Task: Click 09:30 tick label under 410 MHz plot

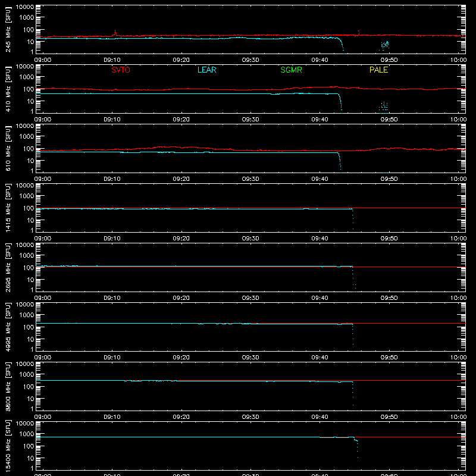Action: click(250, 120)
